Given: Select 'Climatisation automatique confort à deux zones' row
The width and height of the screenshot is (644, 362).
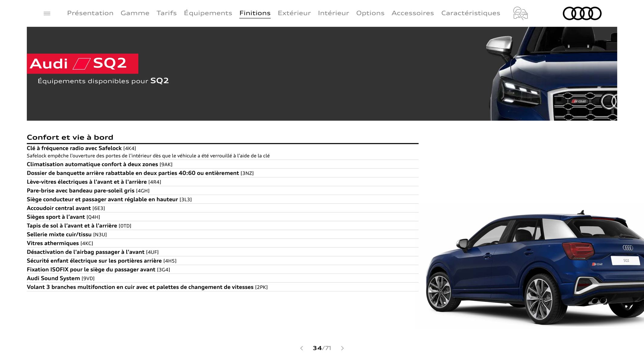Looking at the screenshot, I should coord(223,164).
